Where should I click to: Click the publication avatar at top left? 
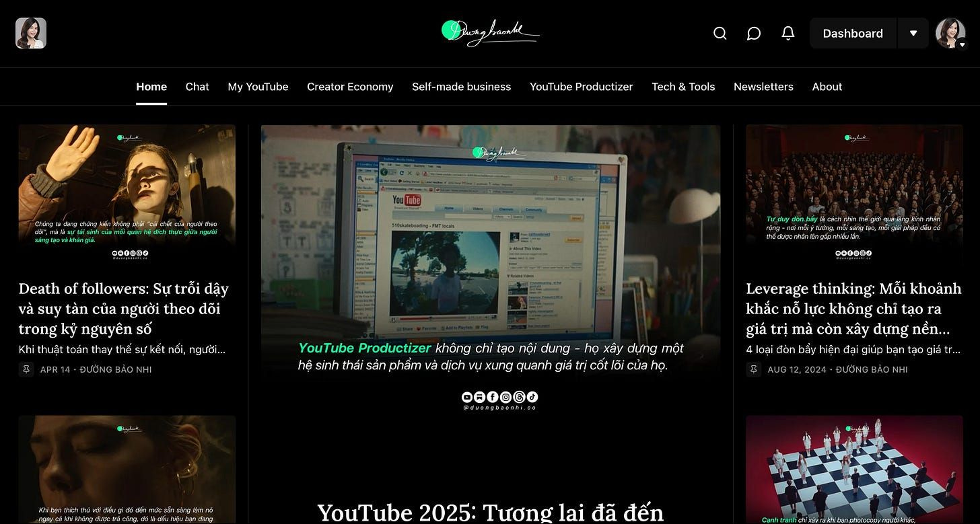coord(31,33)
